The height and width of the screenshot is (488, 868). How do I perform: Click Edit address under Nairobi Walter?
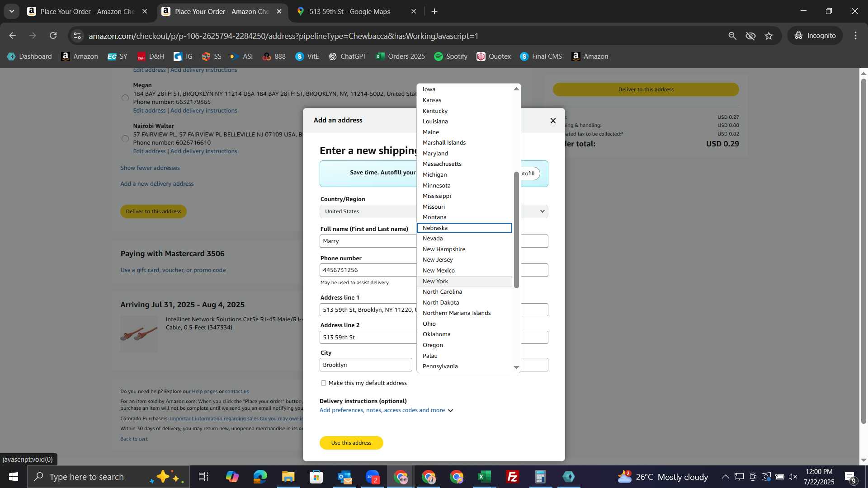pos(149,151)
